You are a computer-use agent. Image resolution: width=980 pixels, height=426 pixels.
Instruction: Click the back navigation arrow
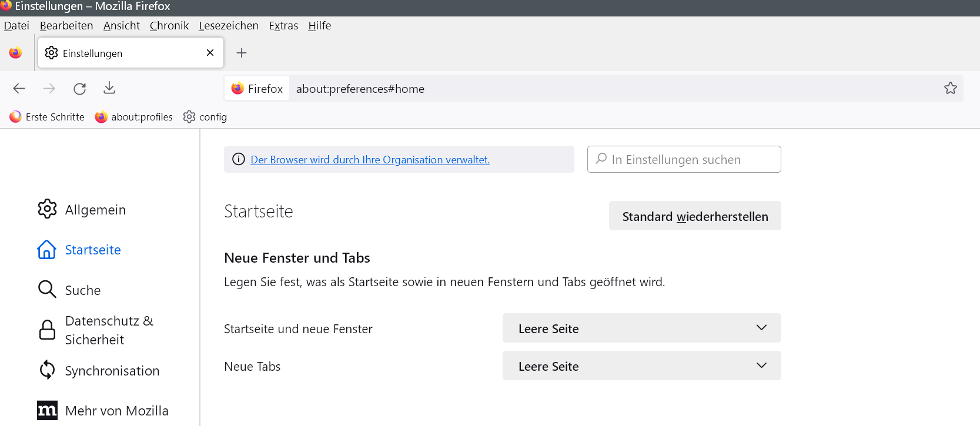pos(19,89)
